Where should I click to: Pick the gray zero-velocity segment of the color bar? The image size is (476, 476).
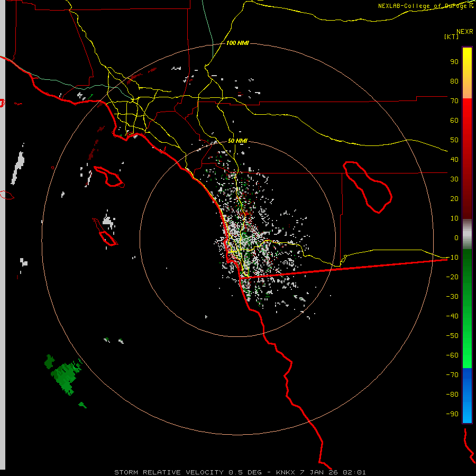(467, 234)
